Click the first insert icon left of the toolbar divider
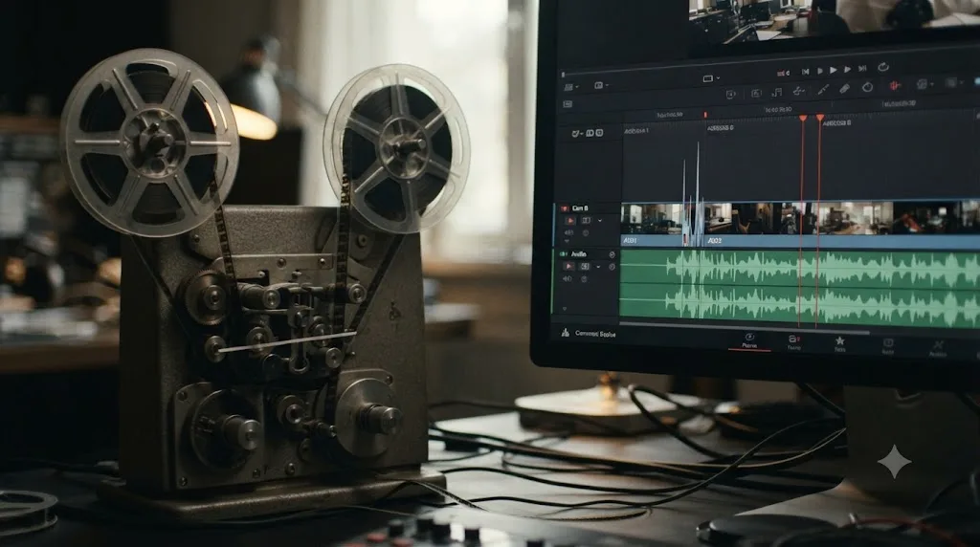The height and width of the screenshot is (547, 980). click(x=730, y=95)
